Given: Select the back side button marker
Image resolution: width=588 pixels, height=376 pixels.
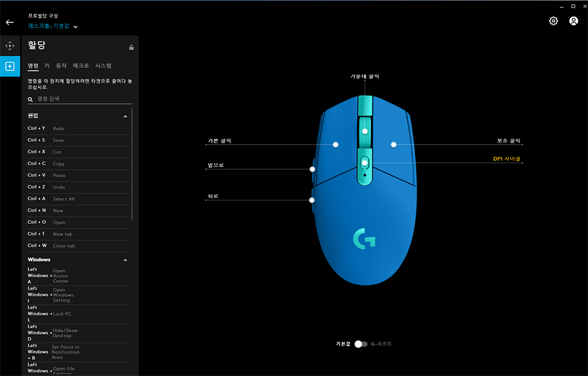Looking at the screenshot, I should click(x=312, y=200).
